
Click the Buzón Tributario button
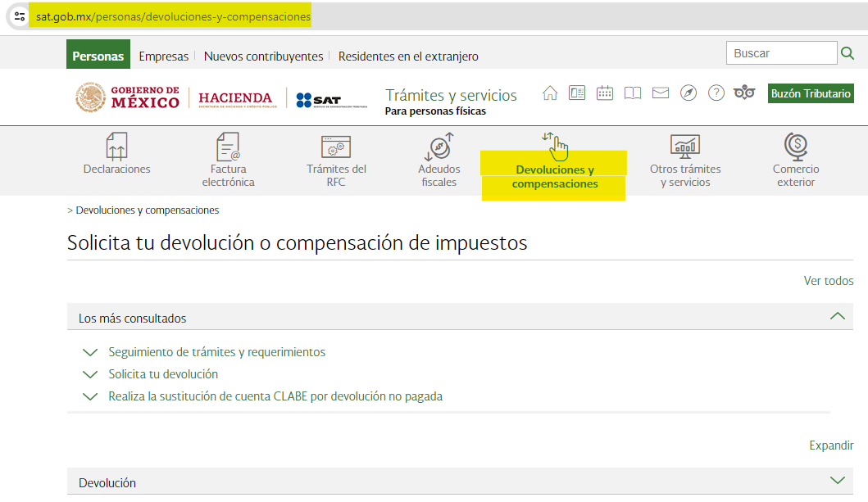[810, 93]
